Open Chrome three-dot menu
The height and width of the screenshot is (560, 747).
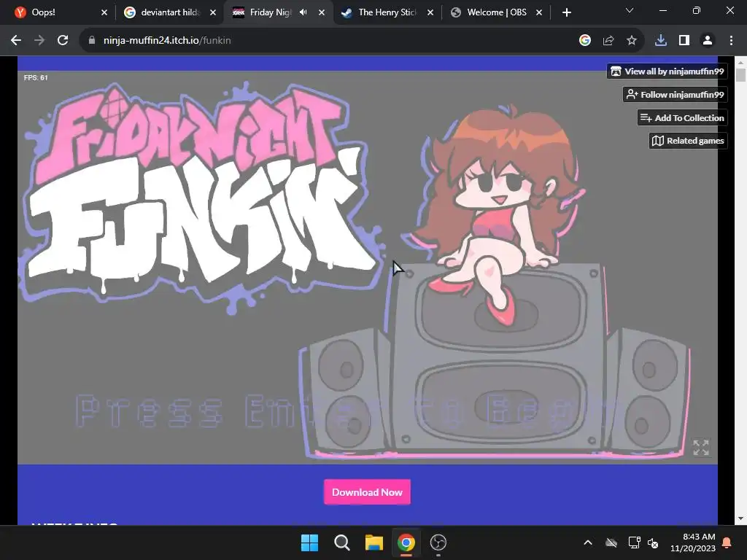click(731, 41)
